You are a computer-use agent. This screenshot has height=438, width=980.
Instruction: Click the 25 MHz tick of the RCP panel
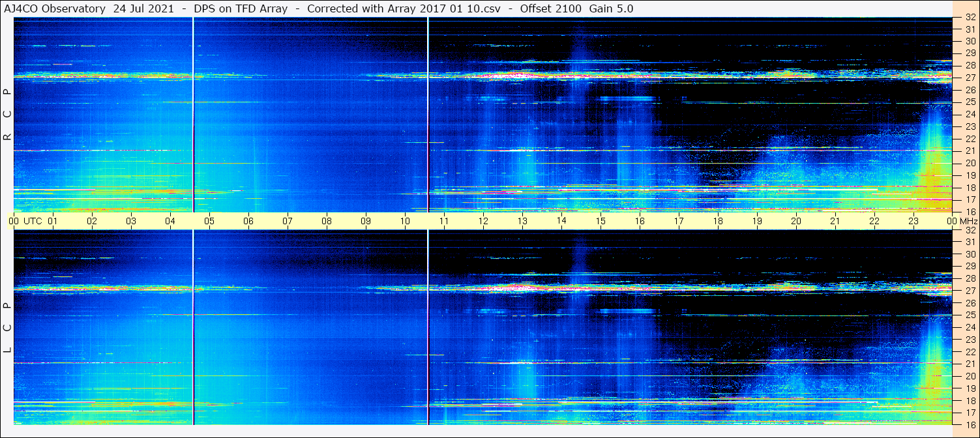970,102
